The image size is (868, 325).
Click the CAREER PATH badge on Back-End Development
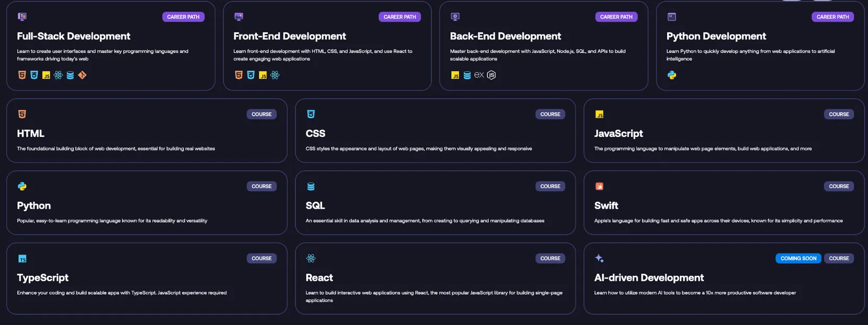[616, 17]
